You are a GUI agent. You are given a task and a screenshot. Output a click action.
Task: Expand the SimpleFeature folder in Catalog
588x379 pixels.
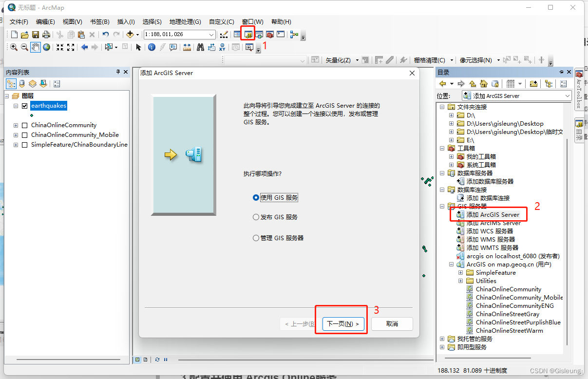click(460, 273)
